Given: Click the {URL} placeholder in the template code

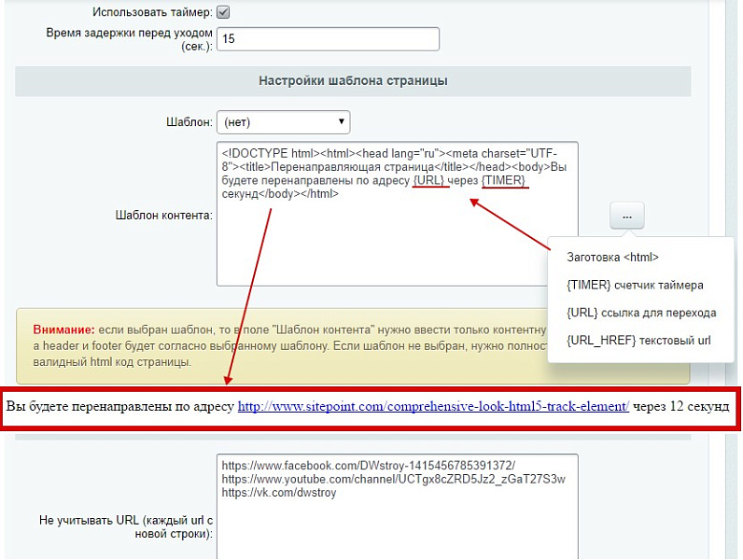Looking at the screenshot, I should pyautogui.click(x=428, y=180).
